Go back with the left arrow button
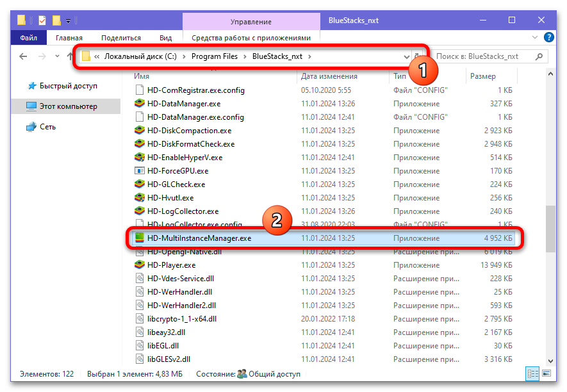This screenshot has height=392, width=567. [x=23, y=56]
